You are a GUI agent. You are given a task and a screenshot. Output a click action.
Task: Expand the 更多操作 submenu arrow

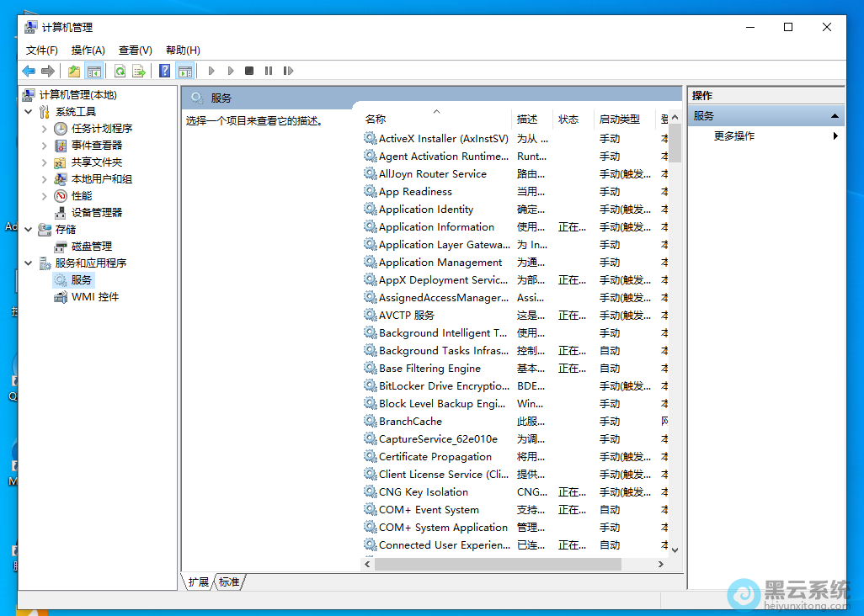(835, 136)
